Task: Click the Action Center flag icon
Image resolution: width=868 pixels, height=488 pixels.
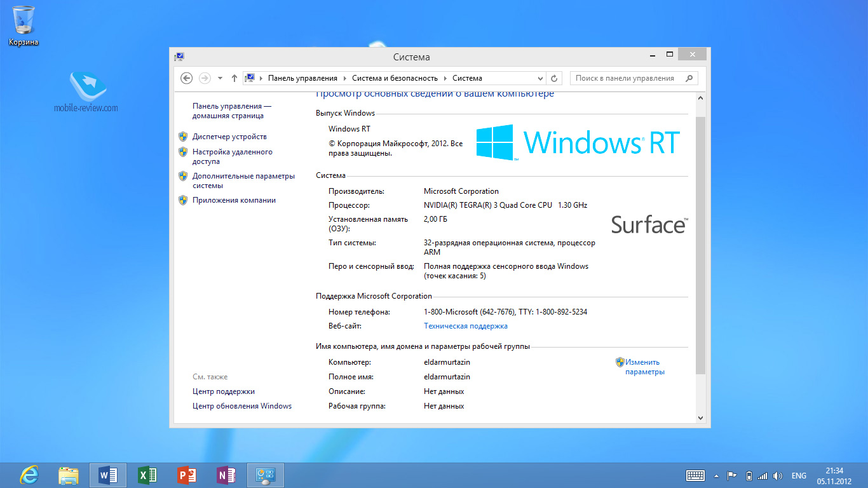Action: [x=732, y=475]
